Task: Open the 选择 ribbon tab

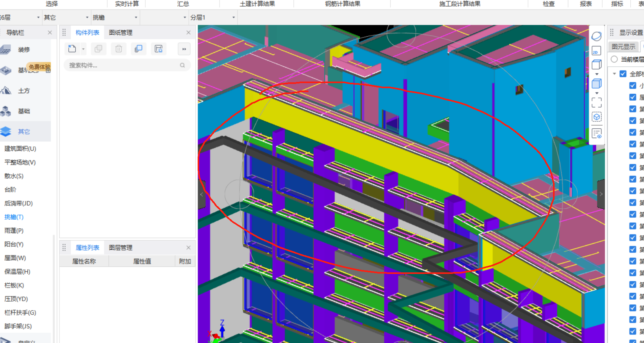Action: click(52, 4)
